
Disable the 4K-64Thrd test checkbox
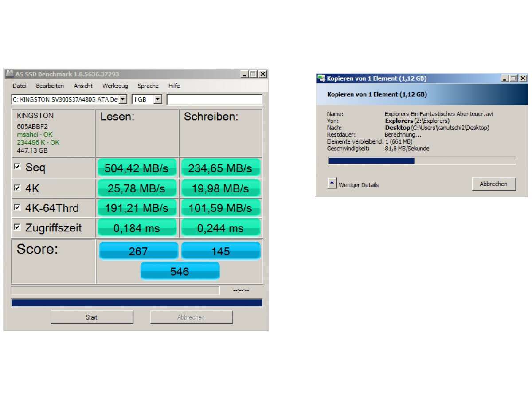click(x=17, y=207)
